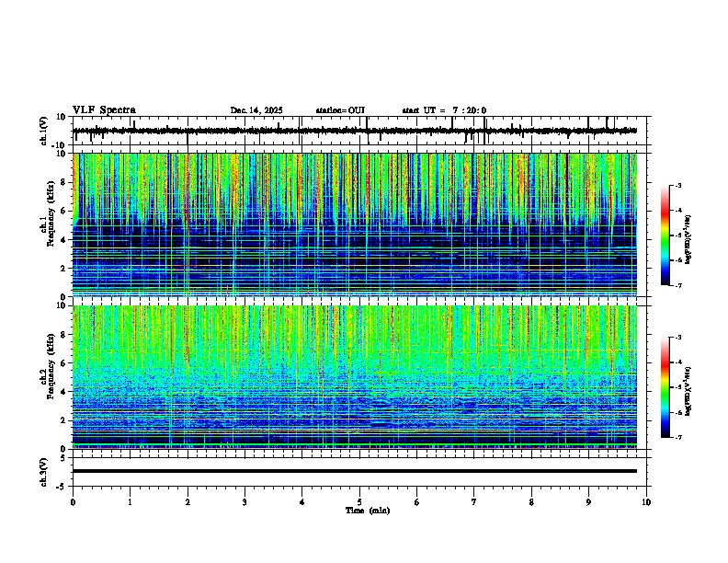Click time axis tick label "3"

click(x=245, y=502)
